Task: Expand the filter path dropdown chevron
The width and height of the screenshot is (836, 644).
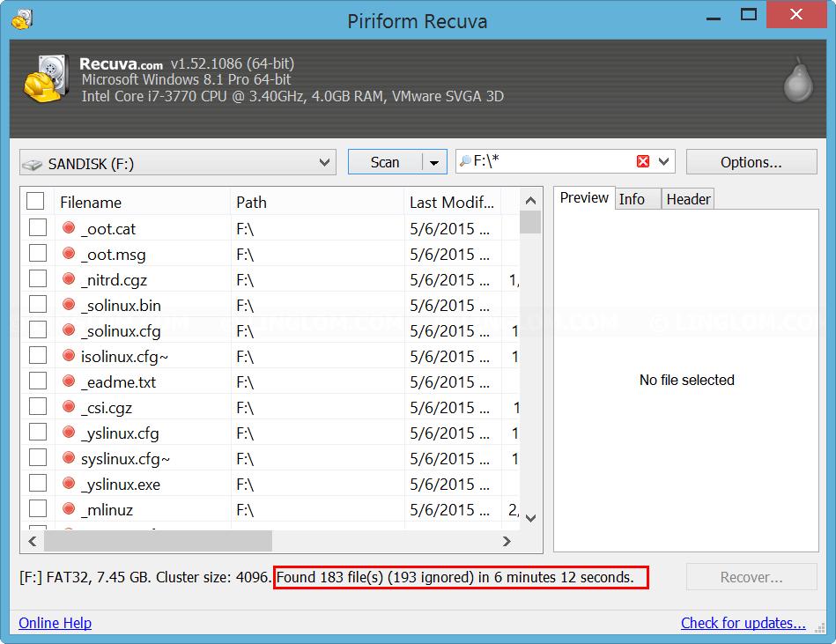Action: coord(664,161)
